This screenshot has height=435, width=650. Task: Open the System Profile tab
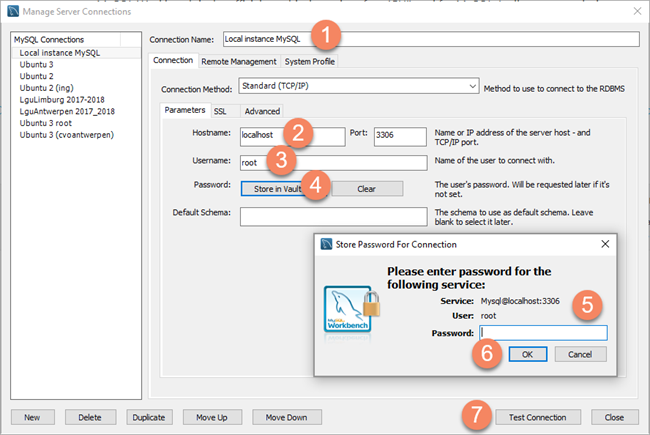(x=310, y=61)
